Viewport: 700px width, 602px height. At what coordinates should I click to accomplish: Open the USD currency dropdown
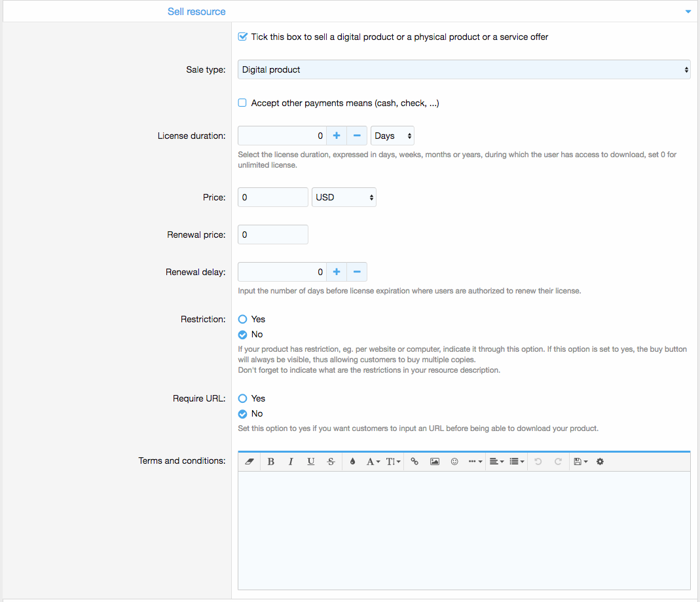[344, 197]
